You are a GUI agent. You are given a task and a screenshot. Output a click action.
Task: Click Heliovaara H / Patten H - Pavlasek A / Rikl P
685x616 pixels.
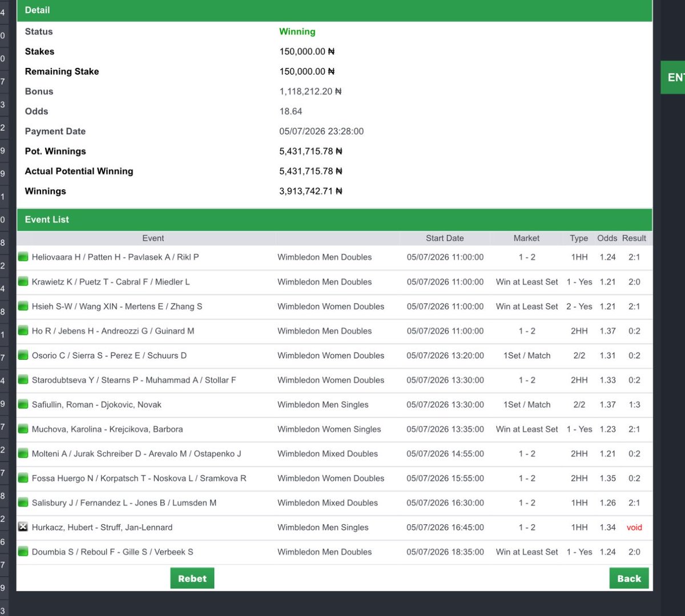pyautogui.click(x=115, y=257)
